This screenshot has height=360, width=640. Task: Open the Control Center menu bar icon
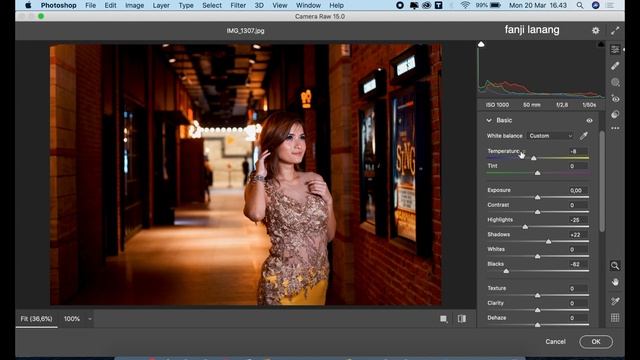pos(611,5)
